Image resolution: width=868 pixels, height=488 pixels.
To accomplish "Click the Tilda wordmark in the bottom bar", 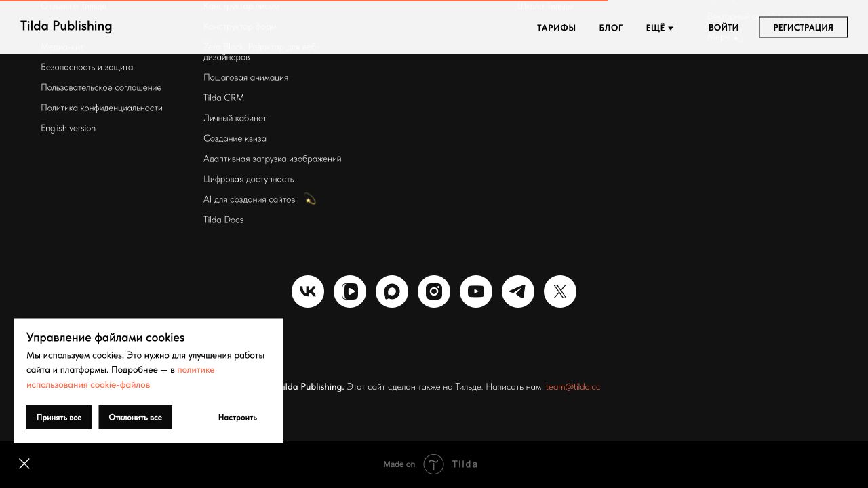I will click(465, 464).
